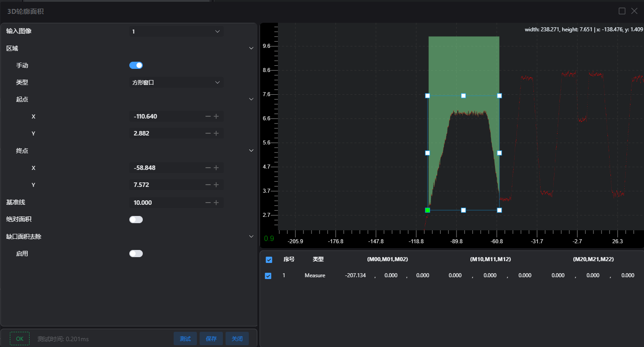Viewport: 644px width, 347px height.
Task: Grab the top-middle handle of the ROI rectangle
Action: pyautogui.click(x=464, y=96)
